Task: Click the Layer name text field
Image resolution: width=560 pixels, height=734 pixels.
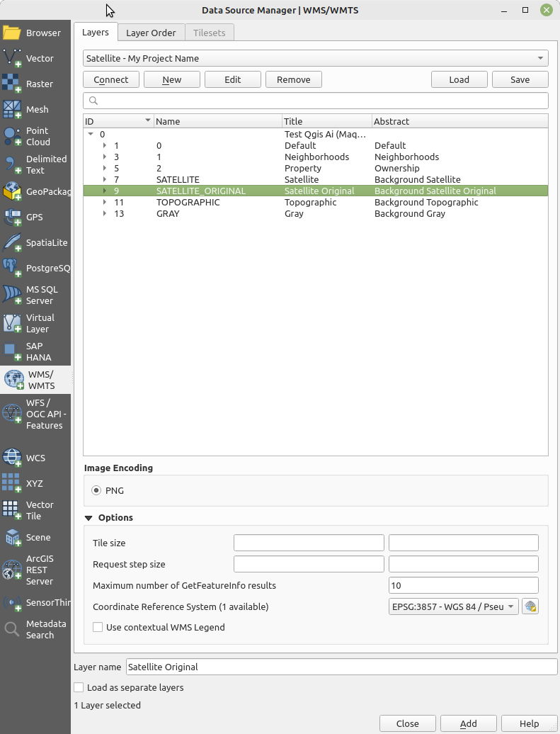Action: click(341, 667)
